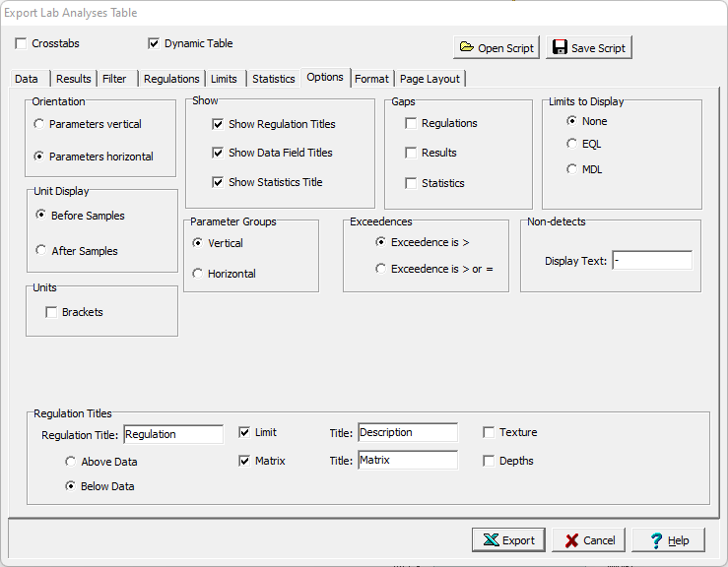Uncheck the Dynamic Table checkbox
728x567 pixels.
(154, 44)
